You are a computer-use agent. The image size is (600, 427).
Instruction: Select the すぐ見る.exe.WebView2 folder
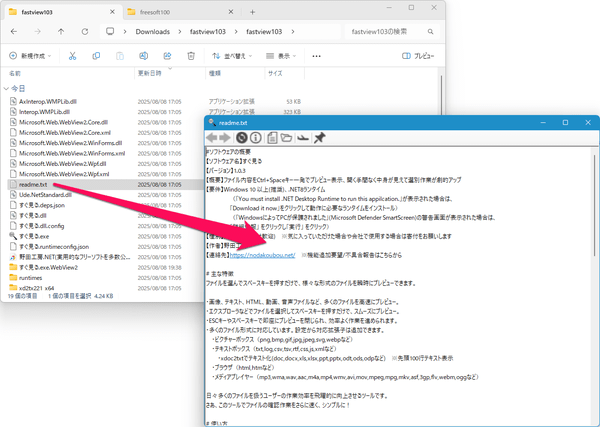(x=49, y=267)
